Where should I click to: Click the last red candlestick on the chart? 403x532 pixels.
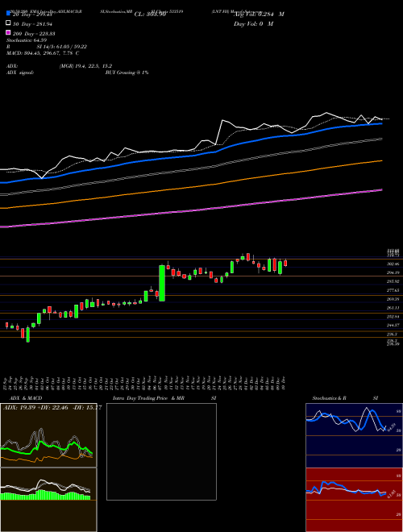(285, 263)
